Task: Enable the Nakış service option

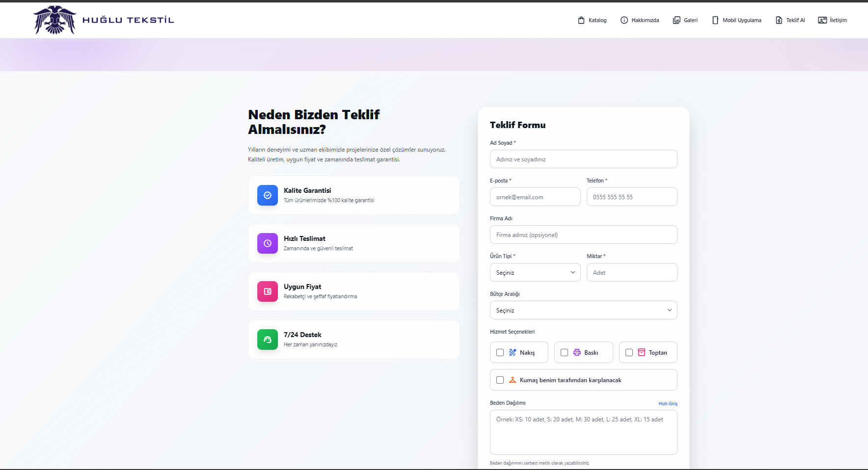Action: pyautogui.click(x=500, y=352)
